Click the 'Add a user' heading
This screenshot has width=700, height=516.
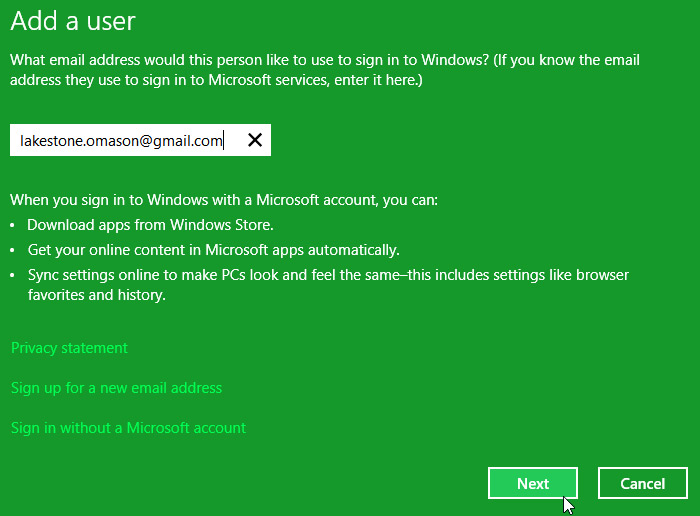tap(72, 20)
